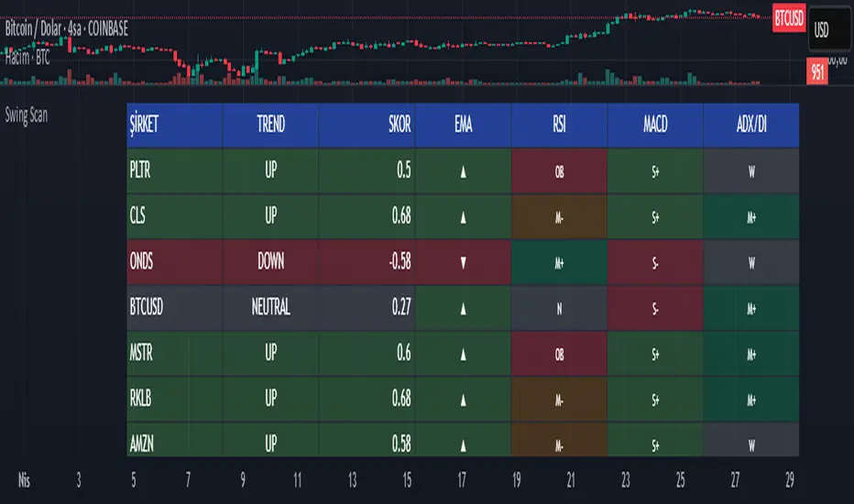Select the ONDS company cell

tap(175, 262)
